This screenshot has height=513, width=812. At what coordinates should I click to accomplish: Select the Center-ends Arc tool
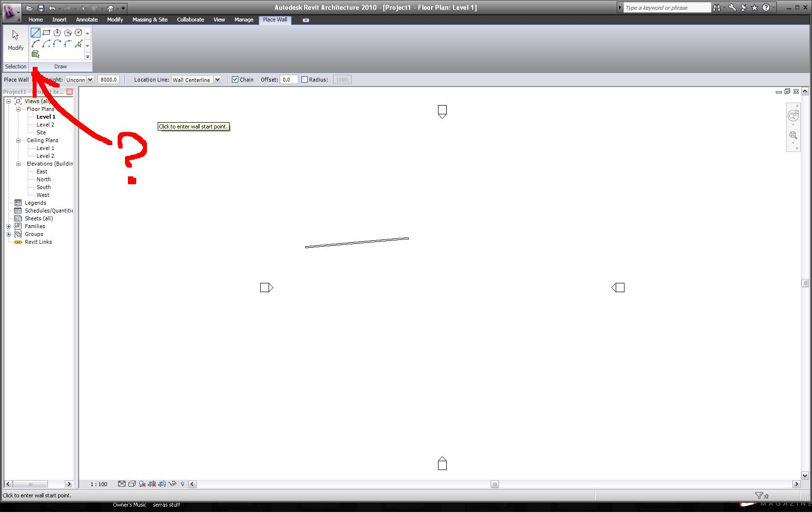(46, 44)
